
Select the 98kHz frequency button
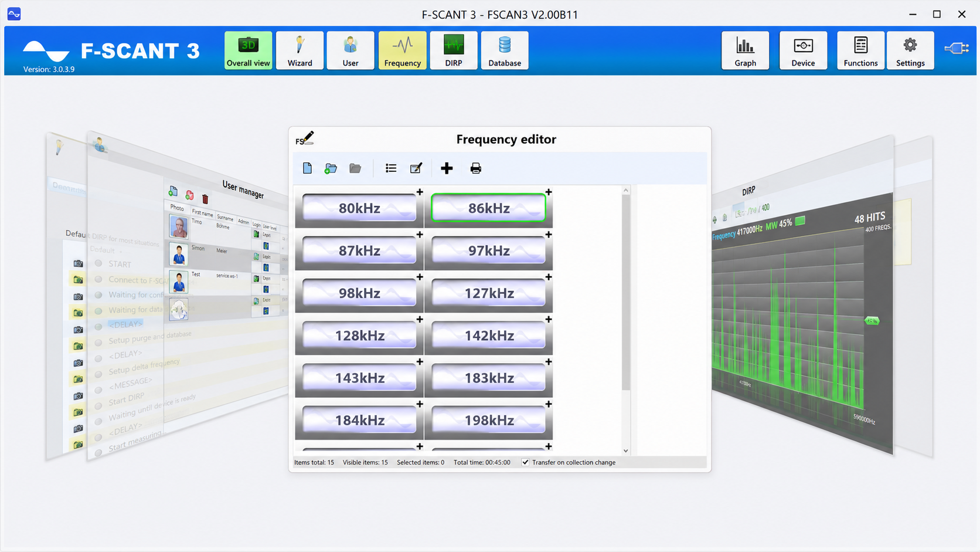[359, 293]
